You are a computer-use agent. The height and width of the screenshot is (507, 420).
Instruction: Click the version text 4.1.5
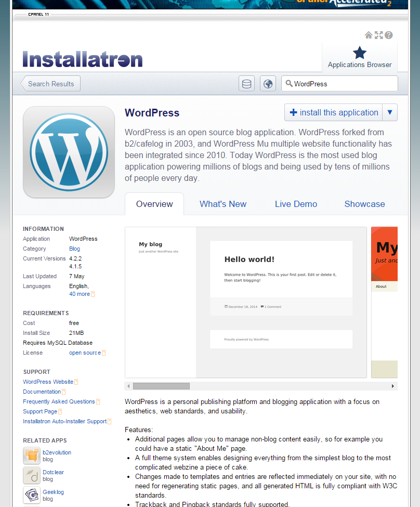point(75,266)
